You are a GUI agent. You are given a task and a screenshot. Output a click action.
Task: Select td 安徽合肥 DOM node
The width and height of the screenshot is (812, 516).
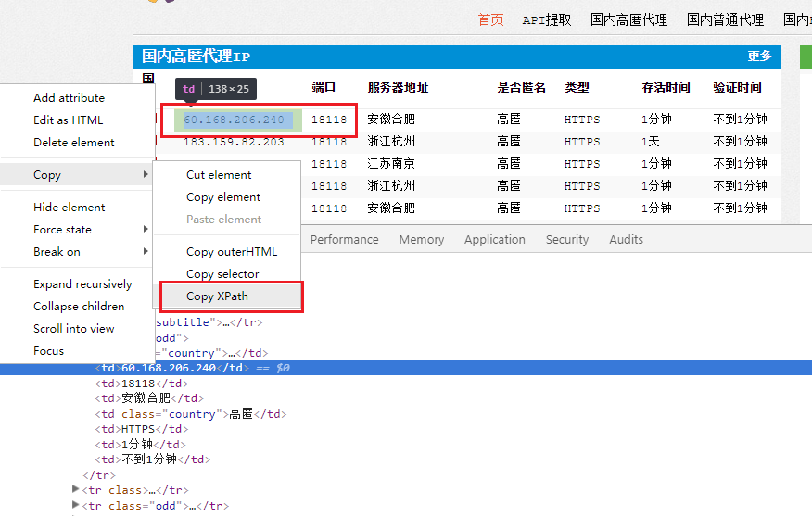[x=149, y=398]
